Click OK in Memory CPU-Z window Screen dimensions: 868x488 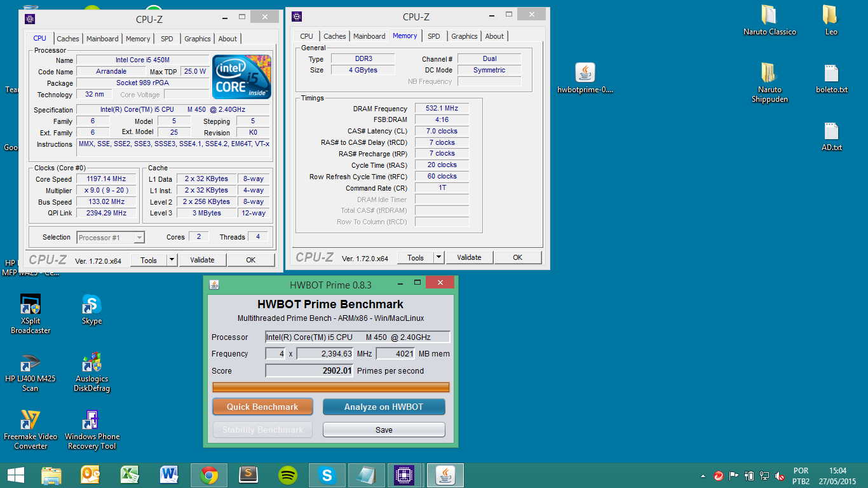(518, 257)
